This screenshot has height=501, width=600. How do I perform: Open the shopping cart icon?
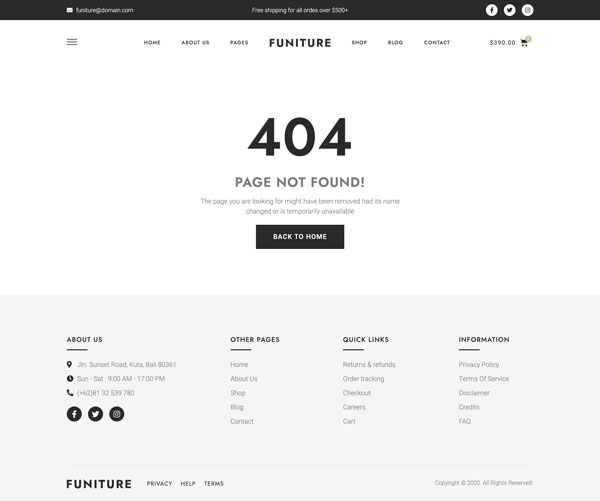coord(524,43)
